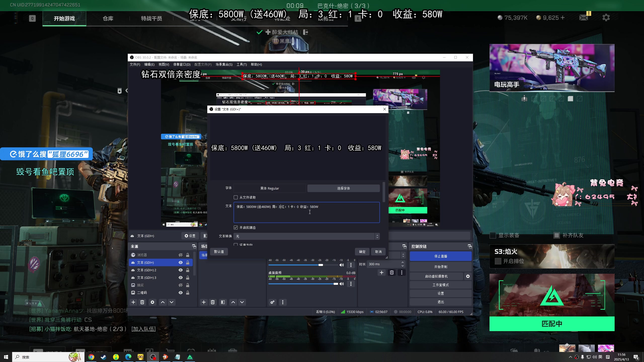Switch to the 仓库 tab in game

[x=108, y=18]
